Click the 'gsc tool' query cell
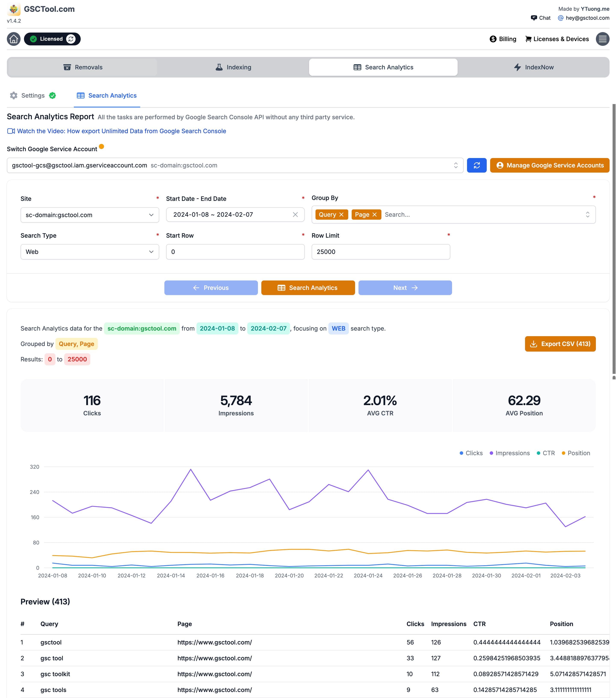 52,658
